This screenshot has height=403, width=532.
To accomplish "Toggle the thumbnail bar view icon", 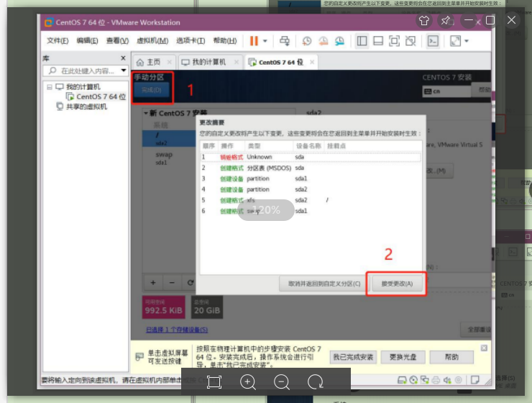I will 378,41.
